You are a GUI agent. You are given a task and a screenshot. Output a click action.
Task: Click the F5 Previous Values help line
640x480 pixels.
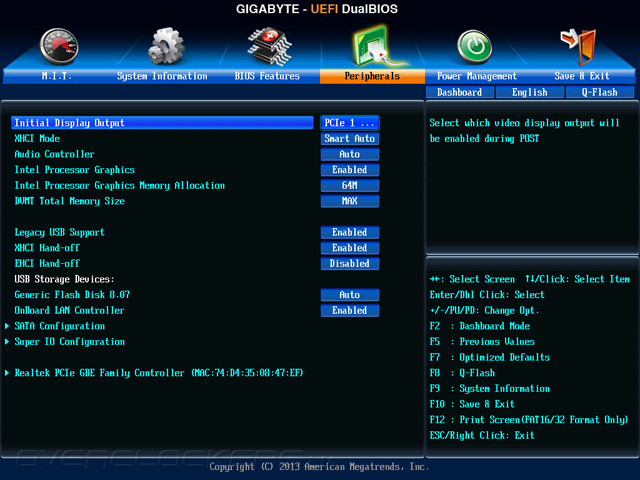(x=482, y=342)
